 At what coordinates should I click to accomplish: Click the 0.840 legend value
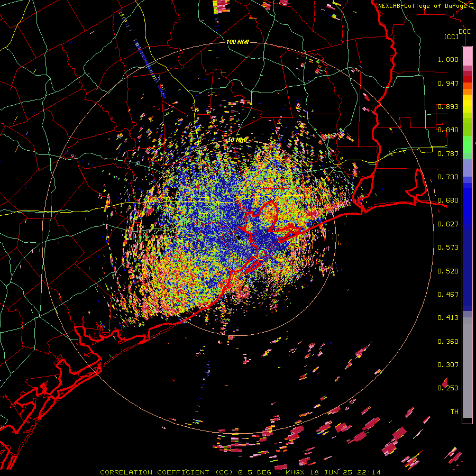[448, 130]
